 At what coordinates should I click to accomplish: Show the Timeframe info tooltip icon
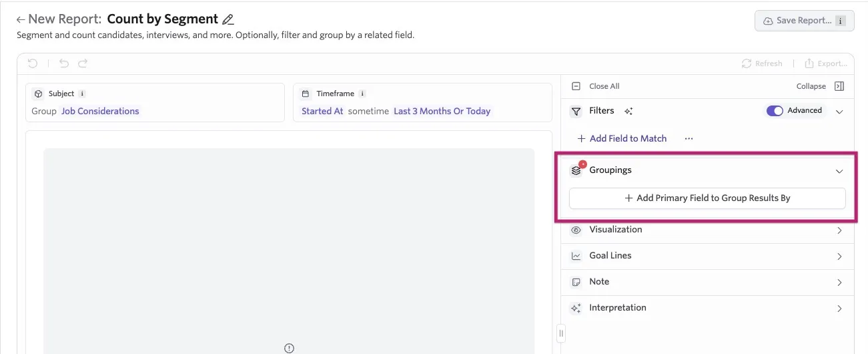tap(362, 94)
